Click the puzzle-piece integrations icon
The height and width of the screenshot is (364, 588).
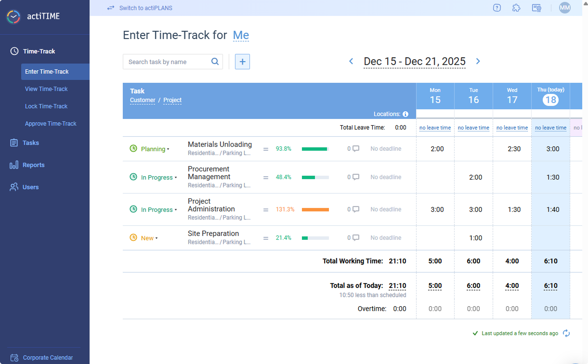click(x=516, y=8)
